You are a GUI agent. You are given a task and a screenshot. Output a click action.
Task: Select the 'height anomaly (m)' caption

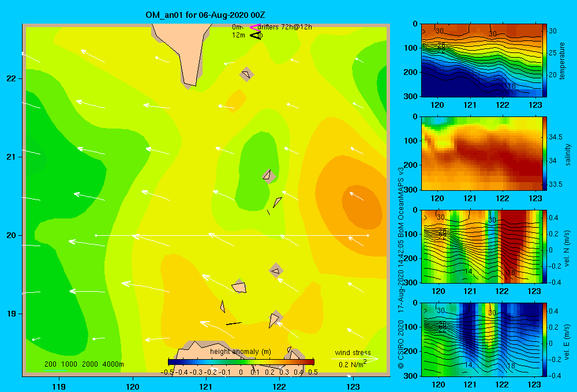pos(241,352)
